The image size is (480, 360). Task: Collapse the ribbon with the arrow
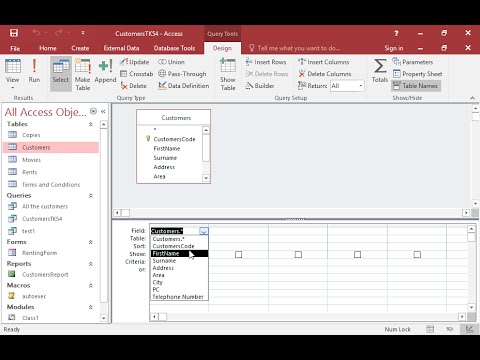coord(472,98)
